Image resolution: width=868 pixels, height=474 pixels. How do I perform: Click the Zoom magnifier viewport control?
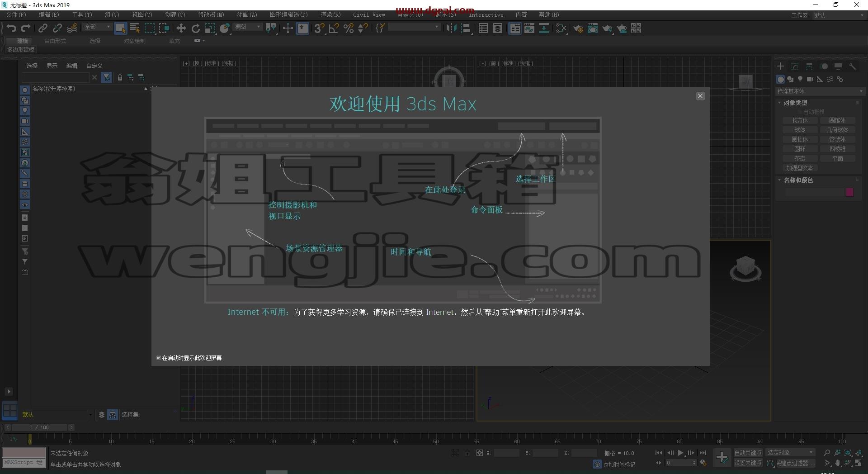[x=827, y=453]
